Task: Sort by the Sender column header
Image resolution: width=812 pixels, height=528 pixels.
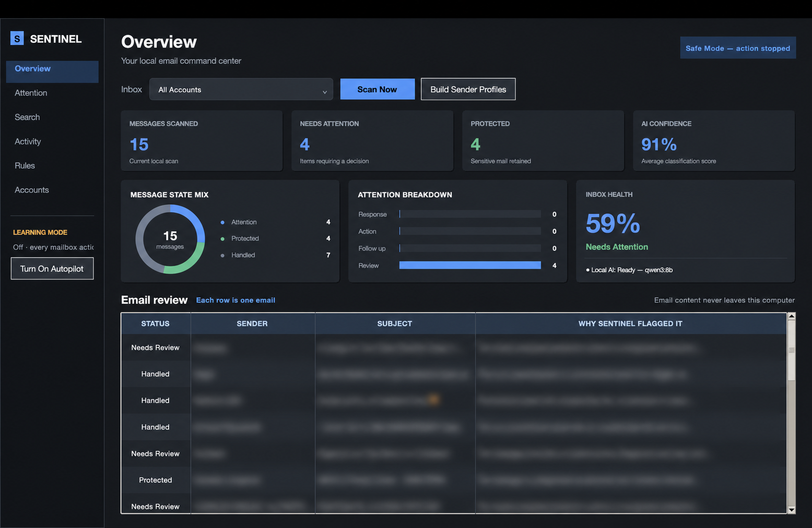Action: (252, 323)
